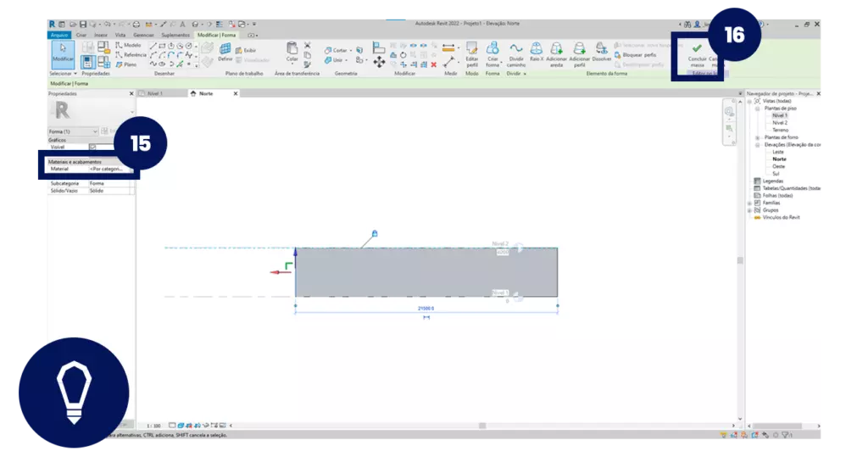
Task: Click the Save icon in quick access toolbar
Action: tap(83, 25)
